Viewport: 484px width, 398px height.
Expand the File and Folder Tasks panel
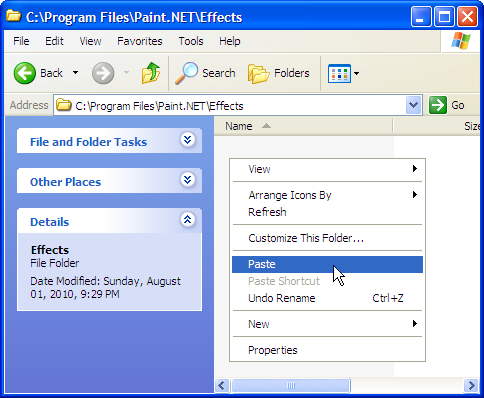pos(188,140)
